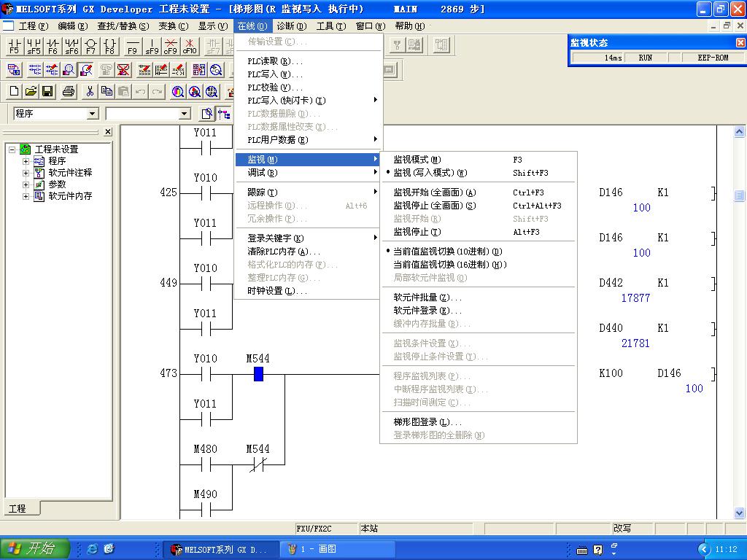Click the save project floppy icon
Screen dimensions: 747x560
47,91
